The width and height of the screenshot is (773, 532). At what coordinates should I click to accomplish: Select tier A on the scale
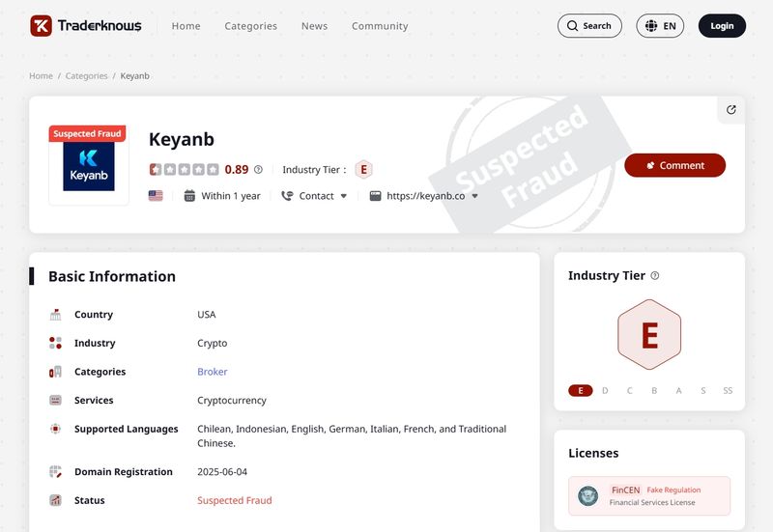[x=679, y=391]
